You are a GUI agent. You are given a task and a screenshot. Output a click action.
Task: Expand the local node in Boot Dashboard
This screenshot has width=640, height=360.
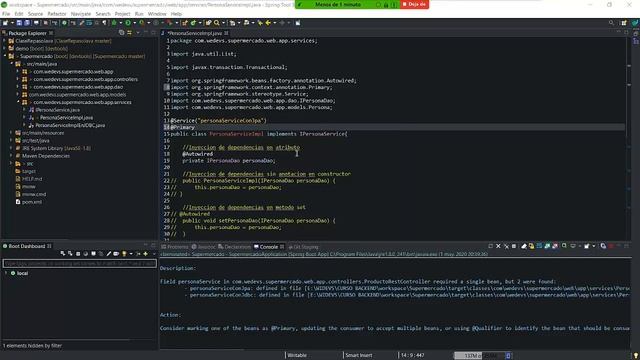click(6, 273)
